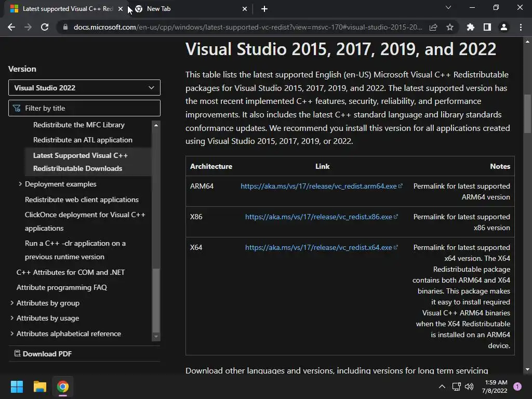Click the browser forward arrow

point(28,27)
